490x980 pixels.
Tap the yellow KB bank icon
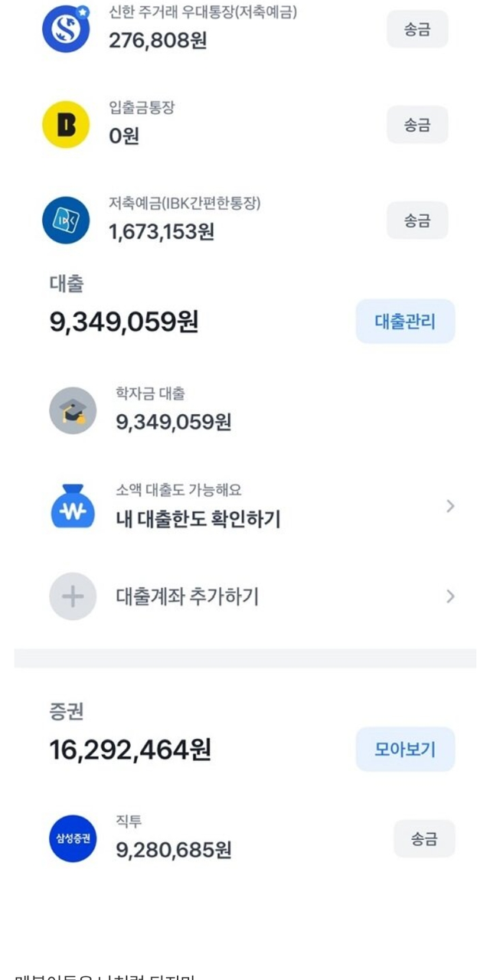pyautogui.click(x=66, y=125)
